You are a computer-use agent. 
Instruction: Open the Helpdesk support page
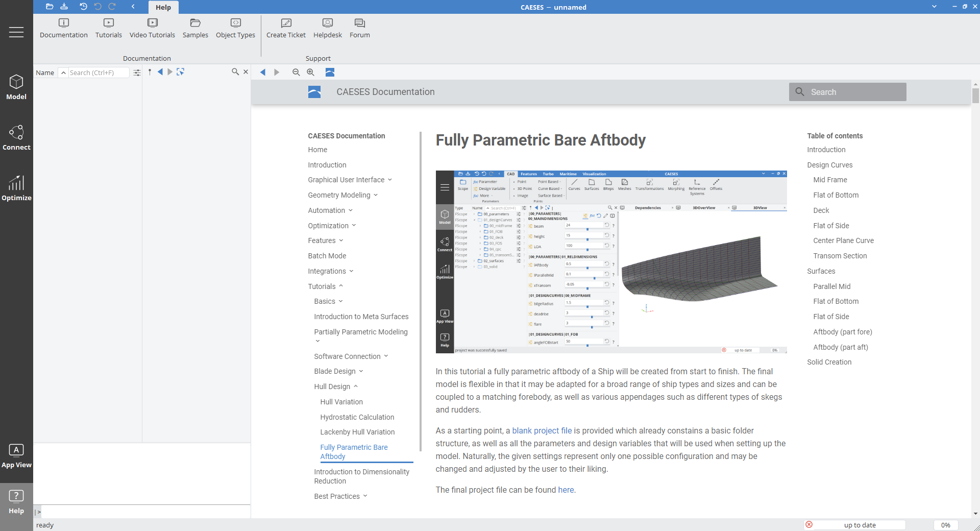coord(328,28)
